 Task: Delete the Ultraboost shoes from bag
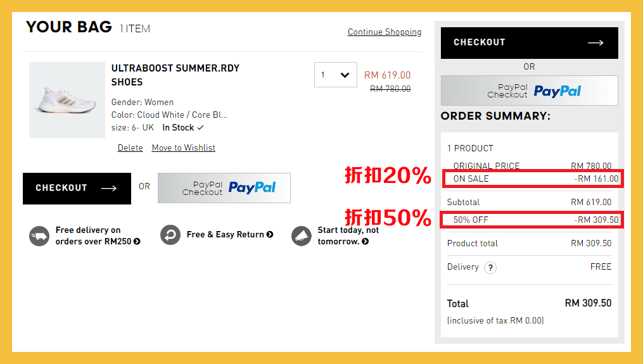[x=130, y=148]
